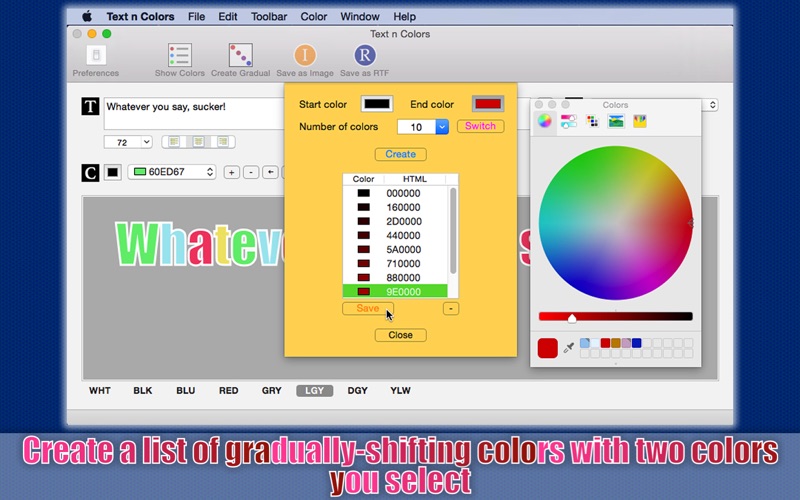Open the Edit menu
This screenshot has width=800, height=500.
pos(228,16)
